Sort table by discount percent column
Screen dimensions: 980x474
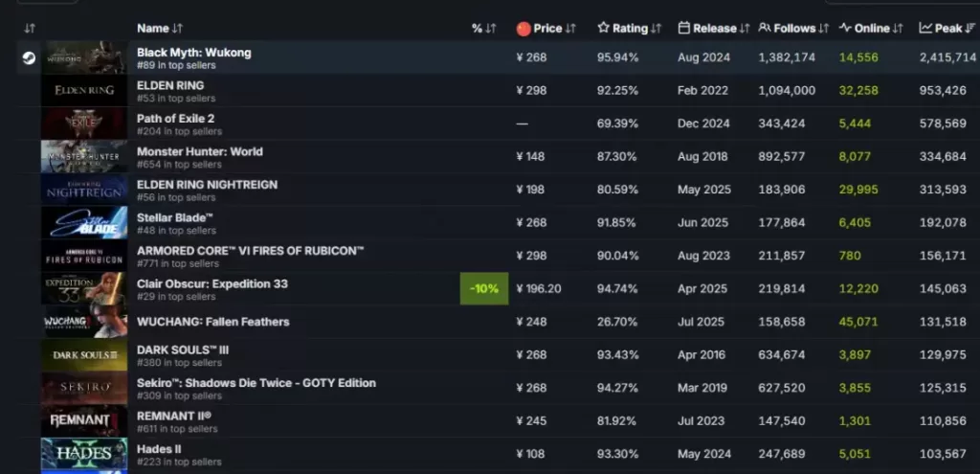483,28
